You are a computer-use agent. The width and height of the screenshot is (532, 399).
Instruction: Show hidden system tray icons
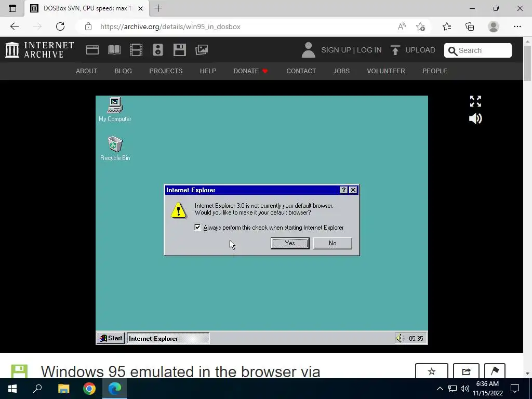(440, 389)
